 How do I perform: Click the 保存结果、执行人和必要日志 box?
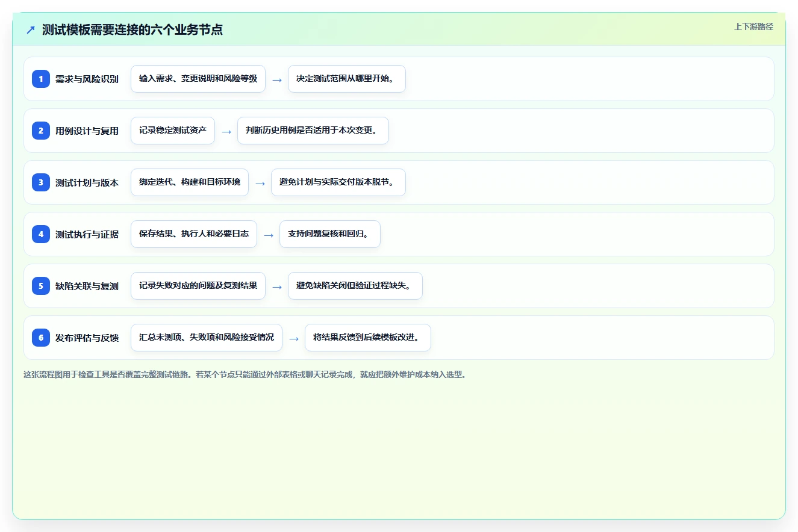[x=194, y=234]
